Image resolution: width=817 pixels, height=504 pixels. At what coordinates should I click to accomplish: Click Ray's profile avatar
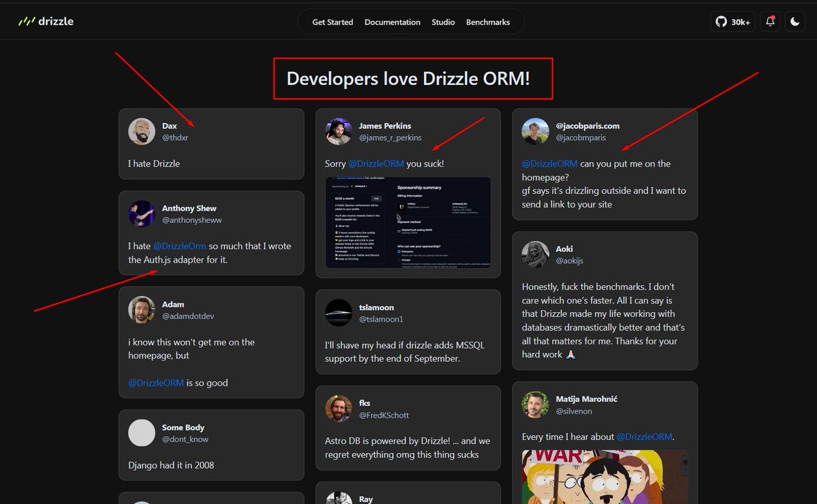click(x=338, y=498)
